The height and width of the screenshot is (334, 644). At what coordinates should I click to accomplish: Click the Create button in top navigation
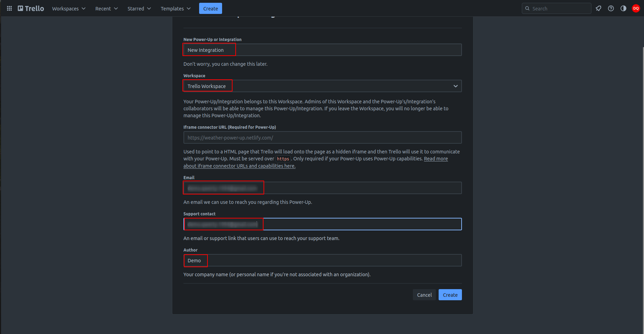[210, 8]
